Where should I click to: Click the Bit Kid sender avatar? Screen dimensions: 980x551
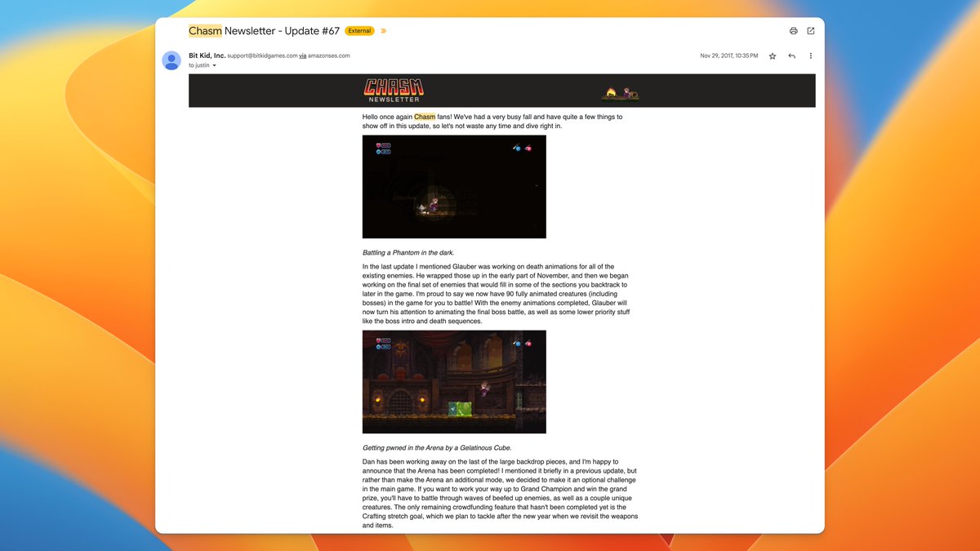point(171,60)
